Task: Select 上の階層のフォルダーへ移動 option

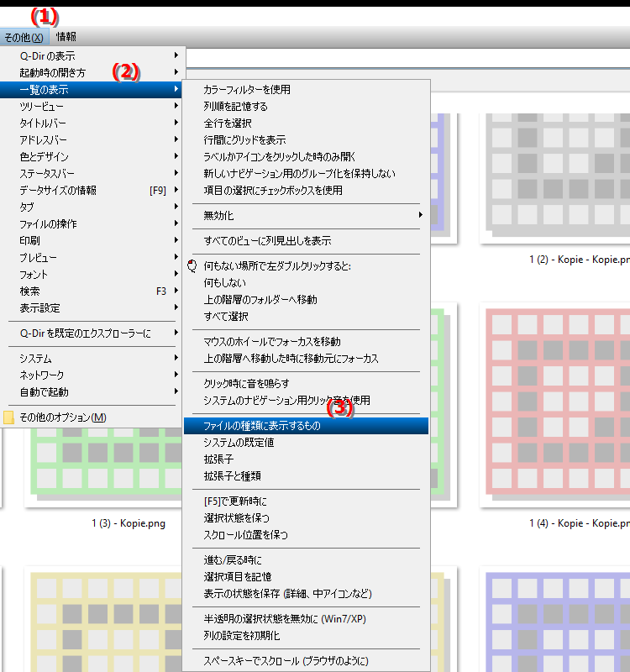Action: click(306, 300)
